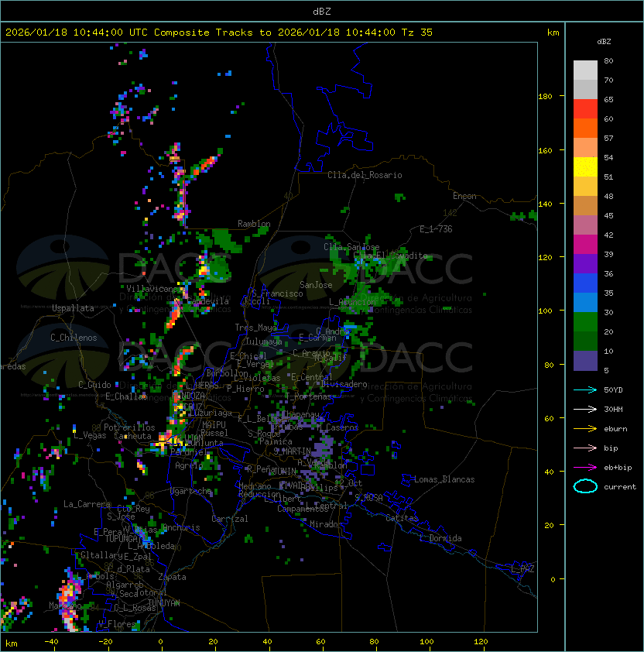Click the 'current' legend label

pyautogui.click(x=620, y=486)
